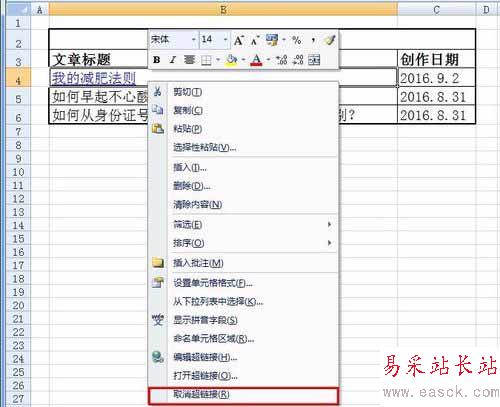Screen dimensions: 500x407
Task: Click merge and center cells icon
Action: 314,60
